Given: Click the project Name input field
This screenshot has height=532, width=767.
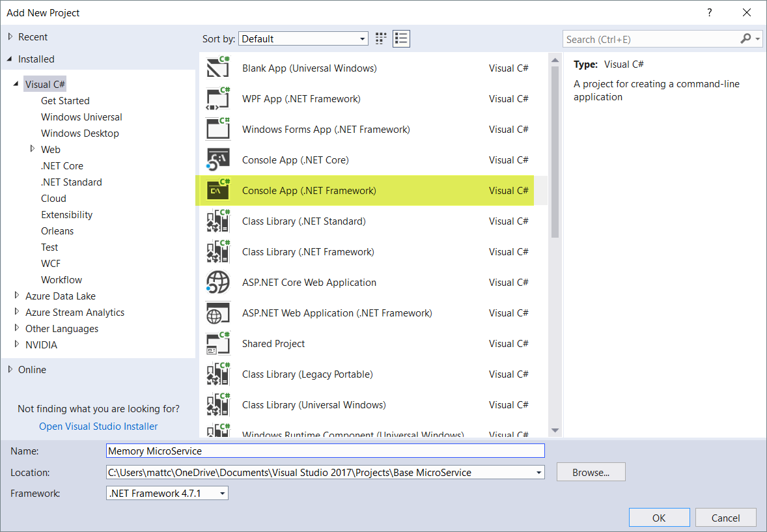Looking at the screenshot, I should click(326, 451).
